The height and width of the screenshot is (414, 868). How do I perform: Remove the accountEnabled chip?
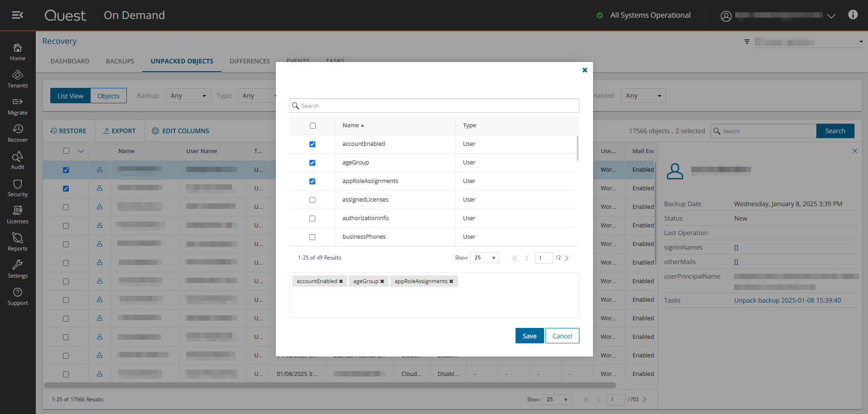[x=341, y=281]
